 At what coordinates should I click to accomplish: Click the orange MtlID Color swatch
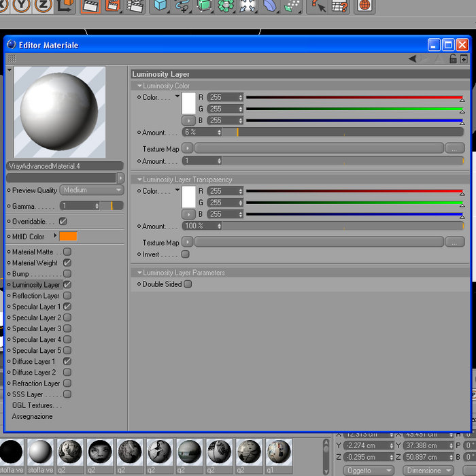68,236
